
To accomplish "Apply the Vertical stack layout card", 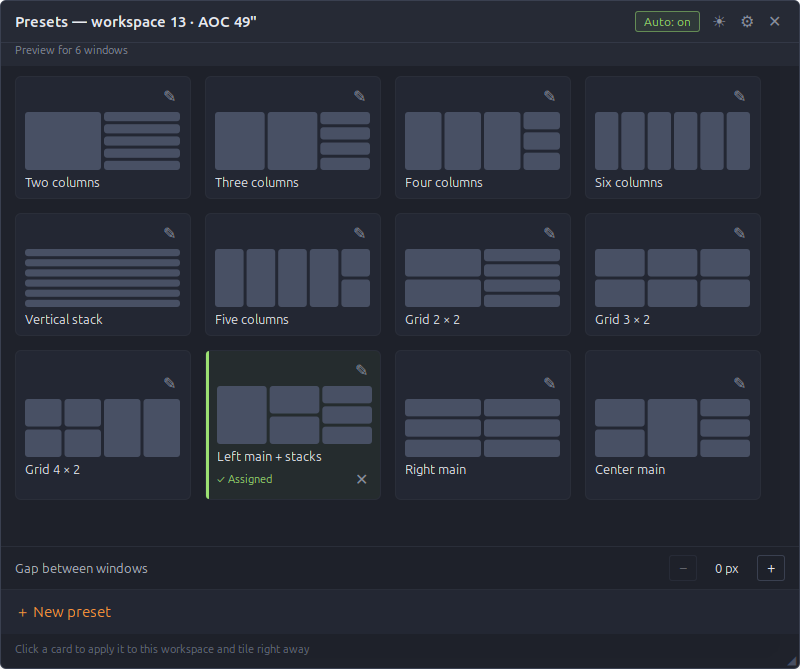I will pyautogui.click(x=103, y=275).
